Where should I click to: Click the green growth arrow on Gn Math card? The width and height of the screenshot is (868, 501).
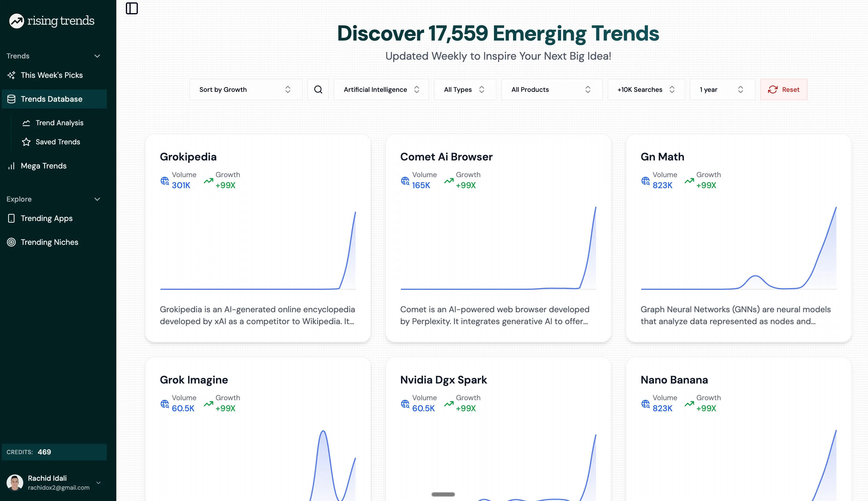coord(688,180)
